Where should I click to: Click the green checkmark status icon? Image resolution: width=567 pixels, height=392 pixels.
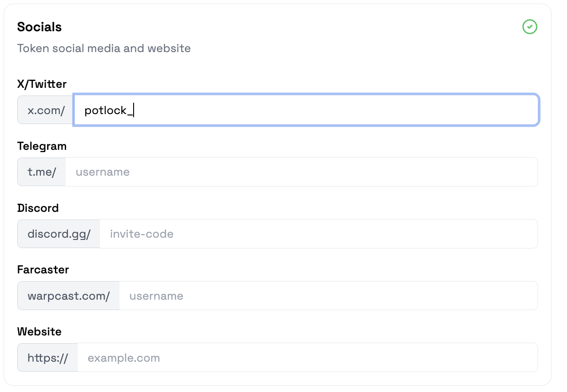pyautogui.click(x=529, y=27)
